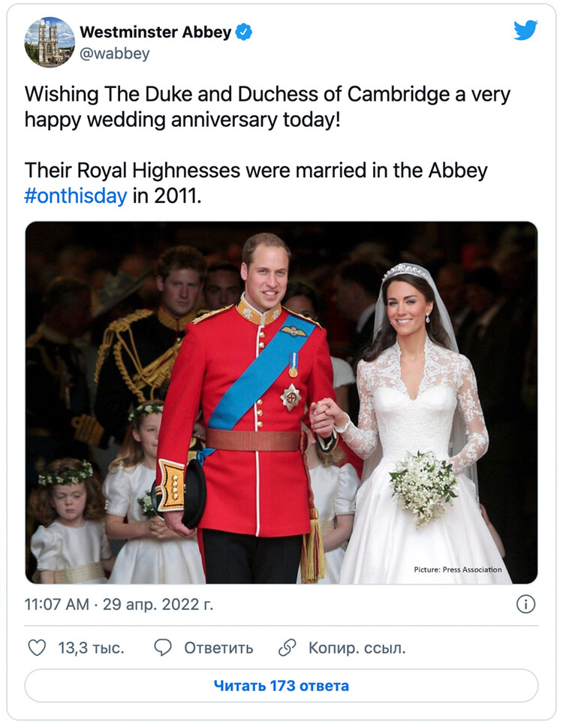This screenshot has height=728, width=563.
Task: Follow the #onthisday hashtag link
Action: click(75, 198)
